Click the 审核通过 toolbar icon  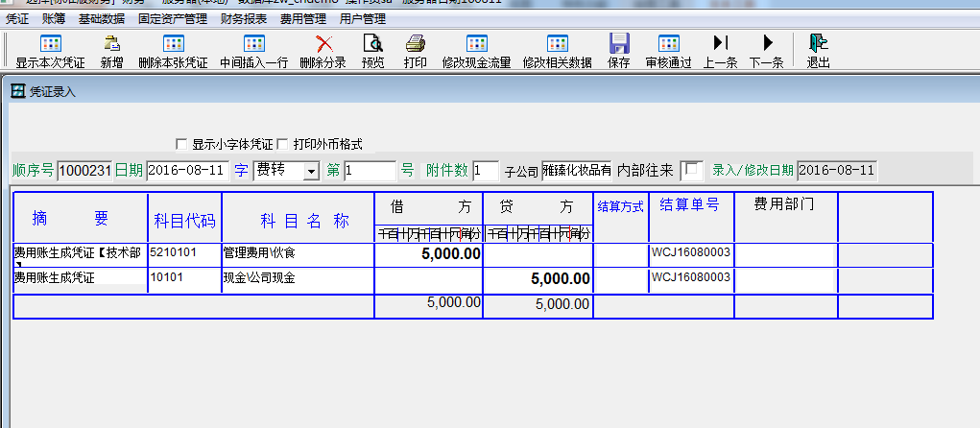tap(668, 43)
